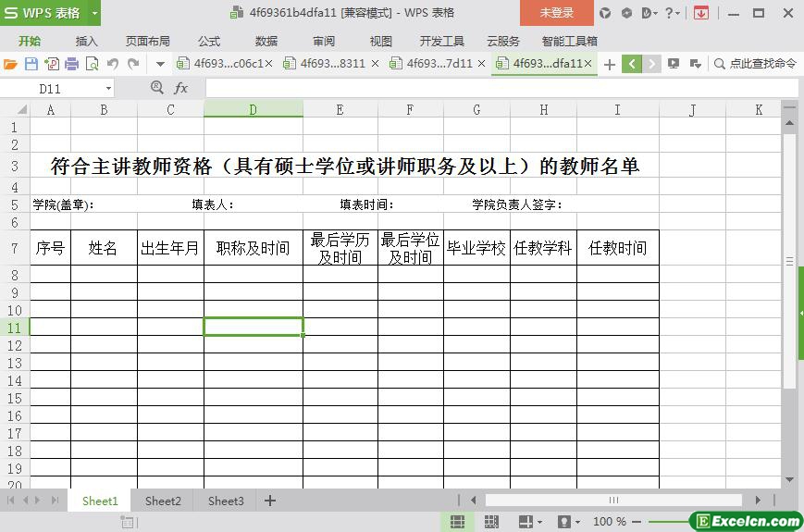Switch to the 开始 ribbon tab

(x=30, y=41)
